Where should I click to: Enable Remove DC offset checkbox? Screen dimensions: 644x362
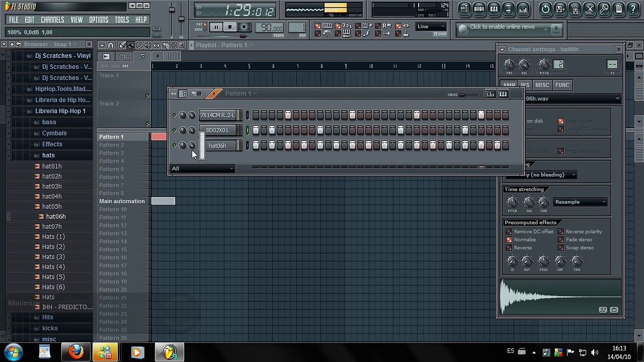509,232
